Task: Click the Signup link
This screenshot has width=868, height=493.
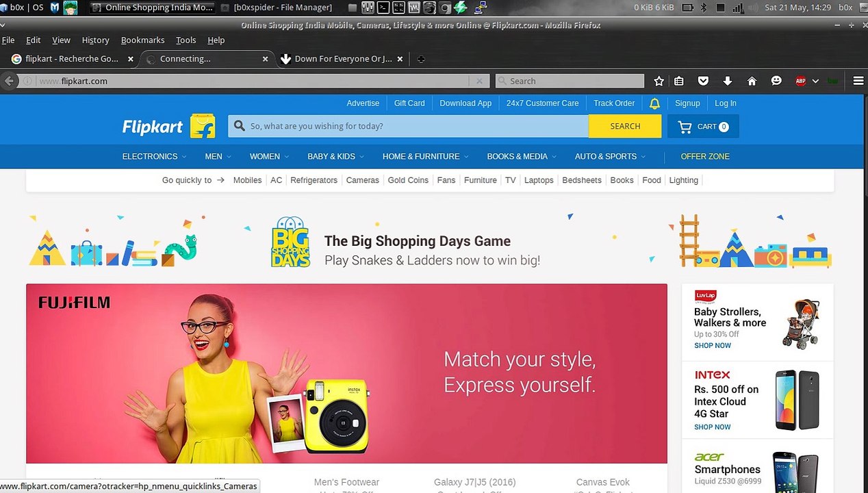Action: coord(687,103)
